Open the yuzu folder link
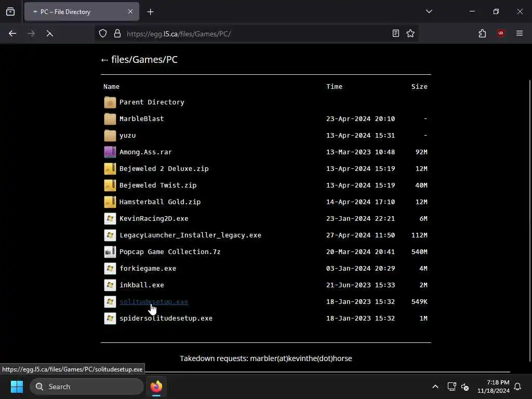The height and width of the screenshot is (399, 532). 128,136
